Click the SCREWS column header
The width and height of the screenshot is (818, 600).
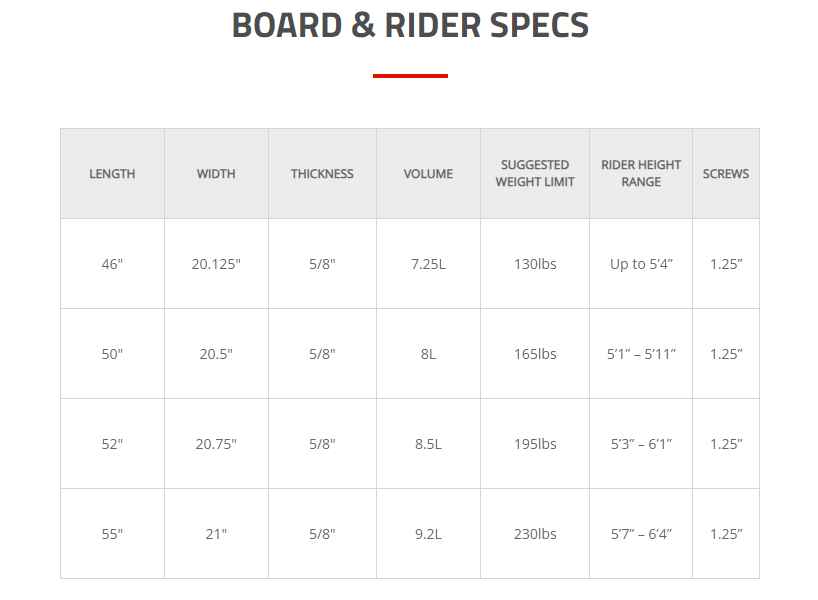pos(726,174)
